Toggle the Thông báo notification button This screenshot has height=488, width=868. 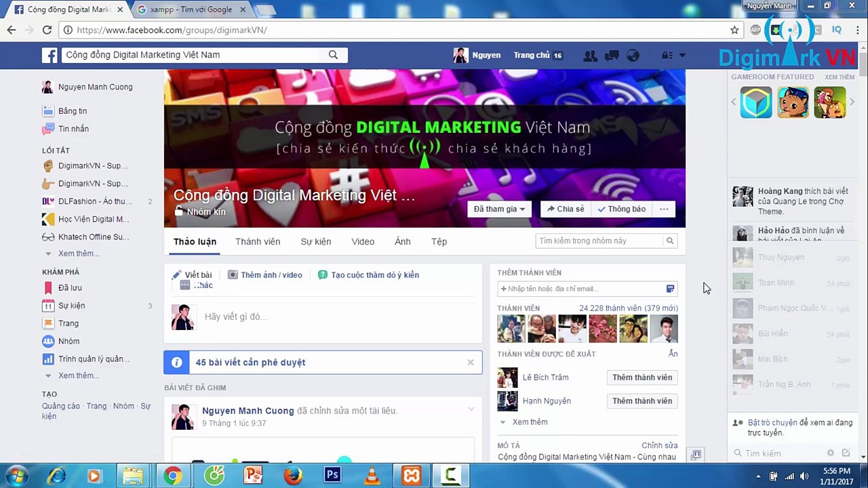click(x=622, y=209)
